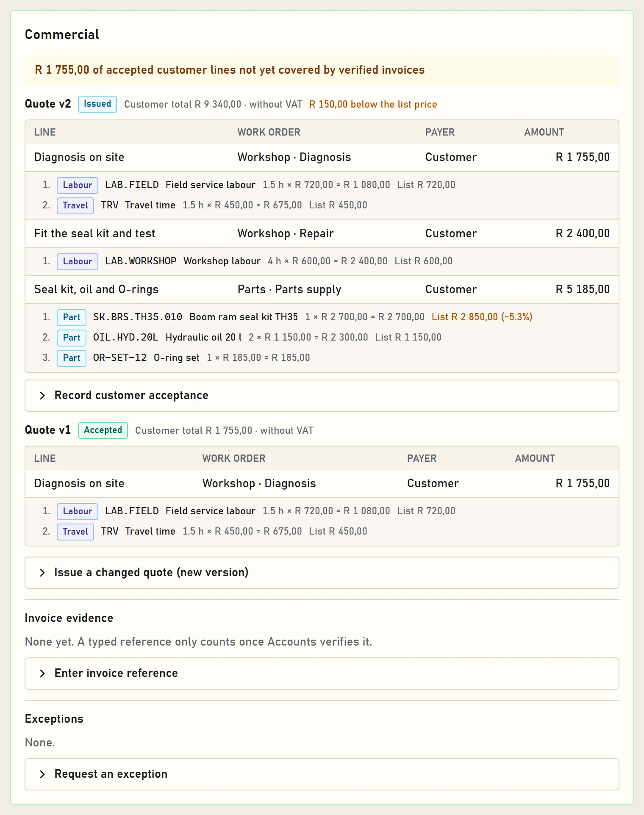Expand the Request an exception section

pos(322,774)
